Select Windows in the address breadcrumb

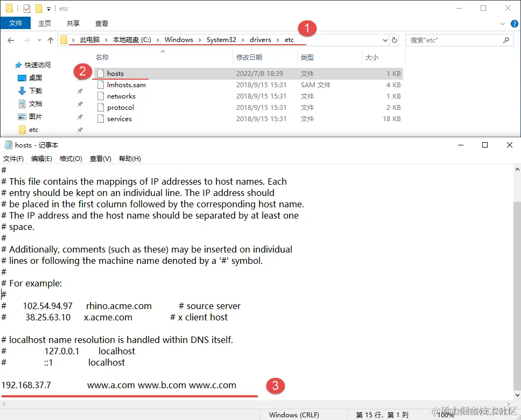(x=179, y=40)
